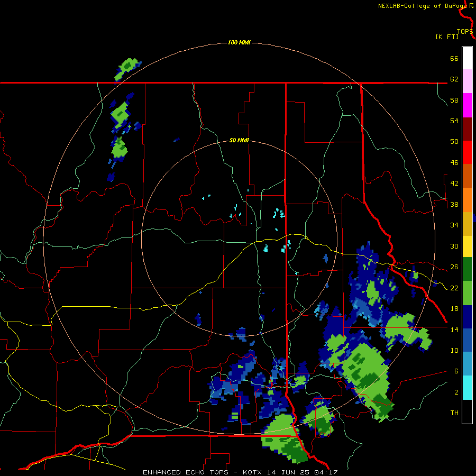Click the 100 NMI range ring label
This screenshot has width=476, height=476.
tap(239, 42)
